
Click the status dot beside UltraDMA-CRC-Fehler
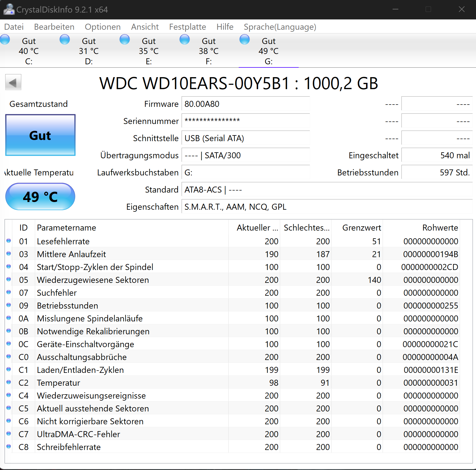click(x=9, y=434)
